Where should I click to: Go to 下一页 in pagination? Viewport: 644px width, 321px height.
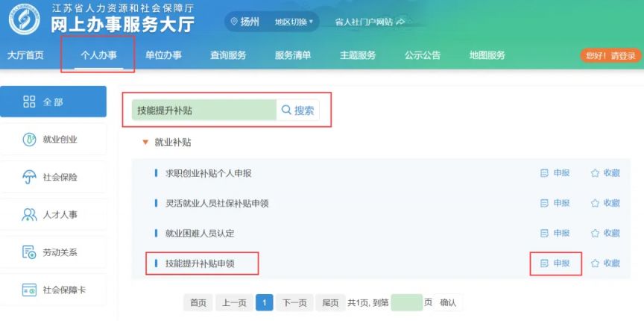click(294, 302)
